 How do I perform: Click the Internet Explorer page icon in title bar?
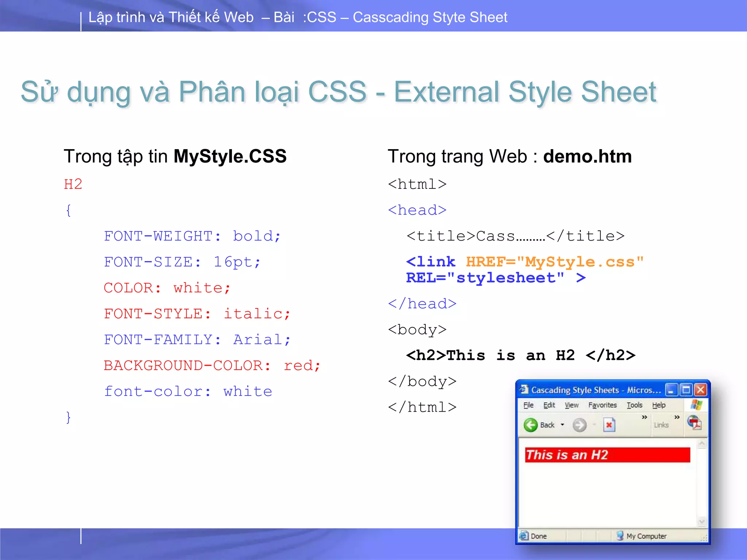[524, 389]
